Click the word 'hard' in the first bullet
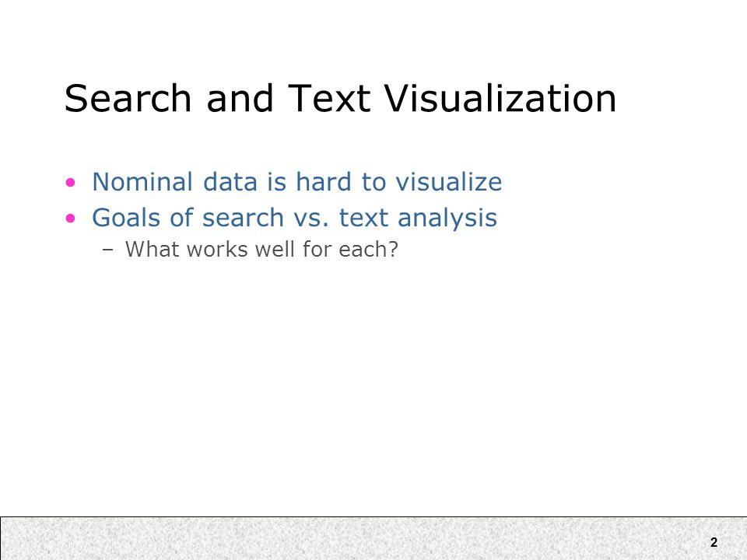The height and width of the screenshot is (560, 747). click(324, 182)
